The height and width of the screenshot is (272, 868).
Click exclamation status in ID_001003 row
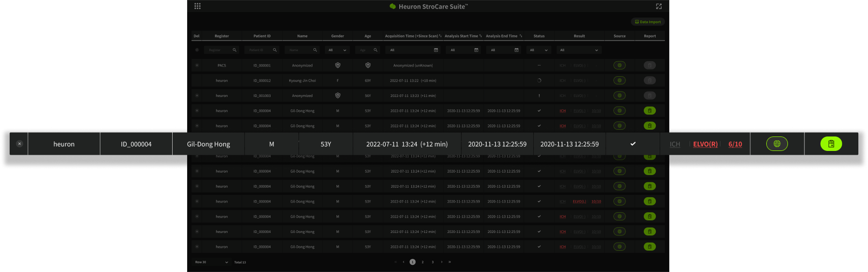[539, 95]
